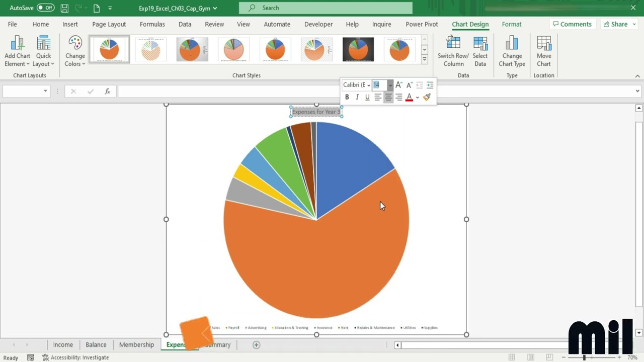Open the Name Box dropdown

click(45, 91)
